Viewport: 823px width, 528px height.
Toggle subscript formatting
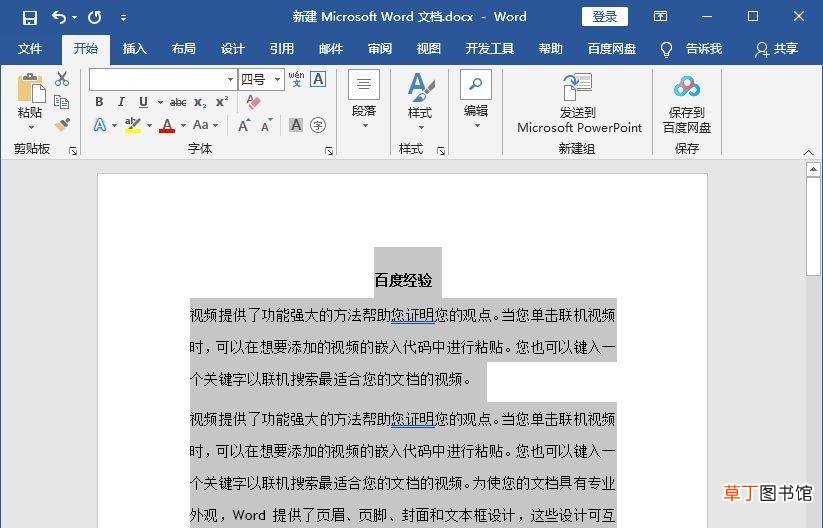(x=200, y=102)
